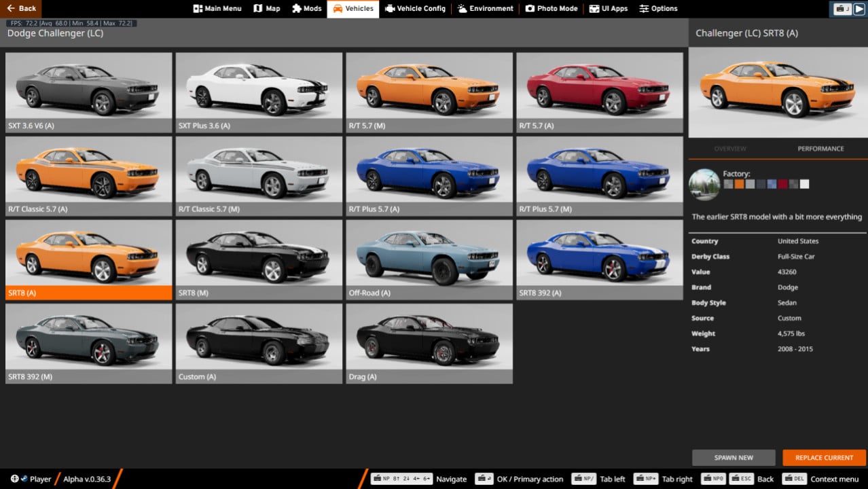Pick the red factory color swatch
The width and height of the screenshot is (868, 489).
782,184
